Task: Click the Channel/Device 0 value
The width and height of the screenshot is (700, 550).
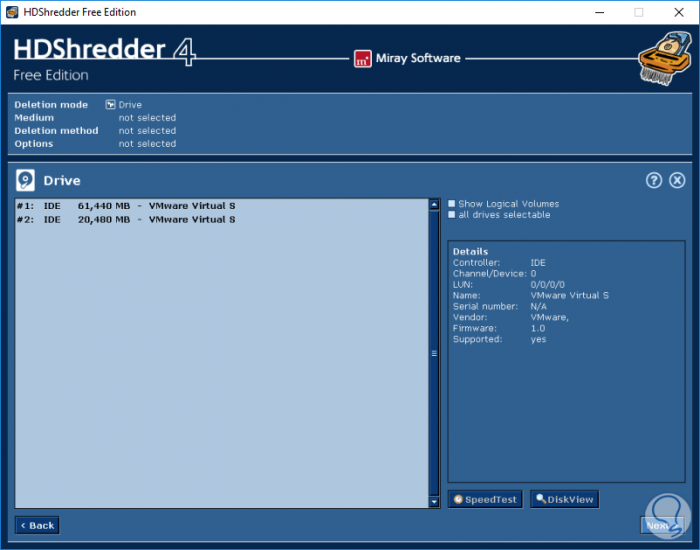Action: pyautogui.click(x=533, y=274)
